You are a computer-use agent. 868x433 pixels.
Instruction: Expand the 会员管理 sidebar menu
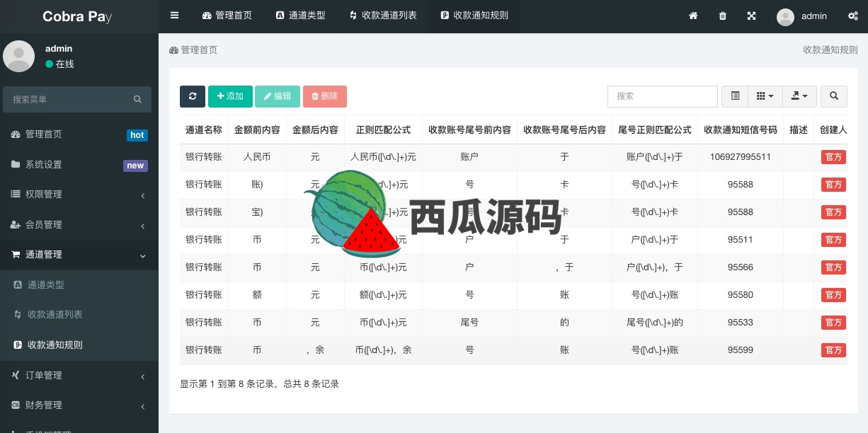coord(79,225)
